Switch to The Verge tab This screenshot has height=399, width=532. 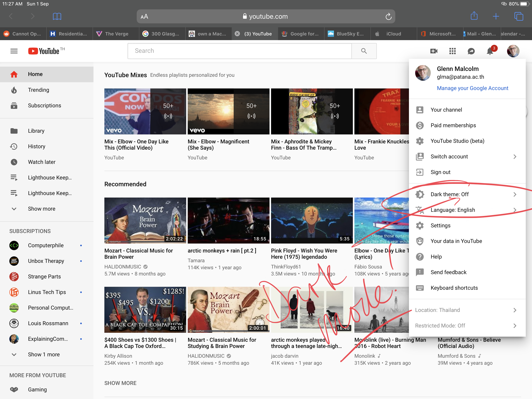(x=116, y=34)
